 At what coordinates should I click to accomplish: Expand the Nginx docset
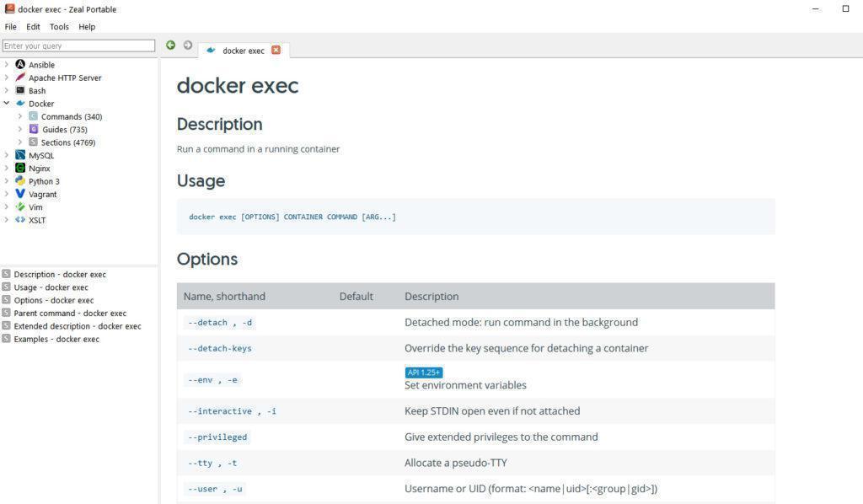(6, 168)
